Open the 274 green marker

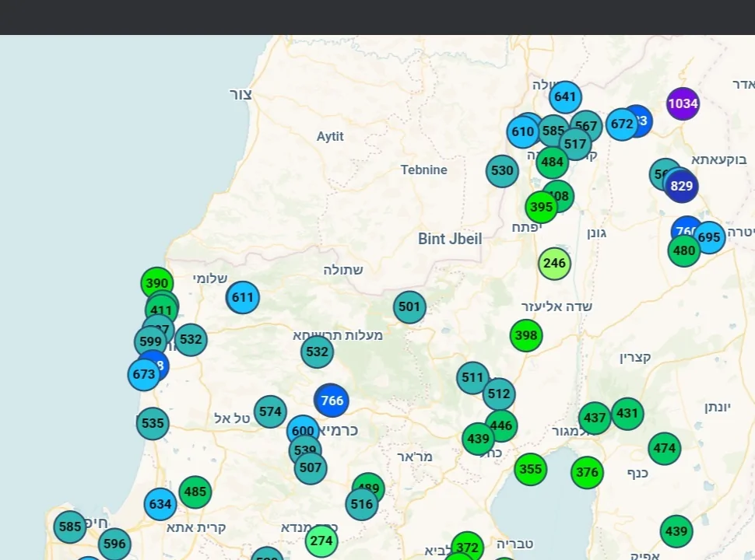point(321,541)
